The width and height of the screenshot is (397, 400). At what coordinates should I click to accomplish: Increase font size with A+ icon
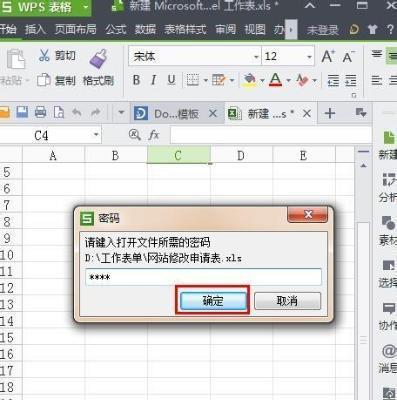pos(328,56)
